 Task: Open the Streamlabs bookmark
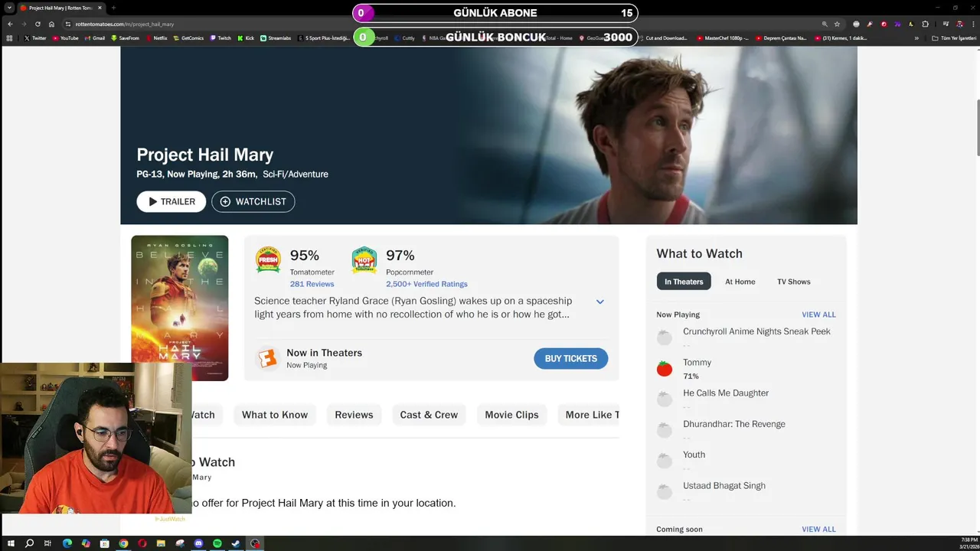tap(276, 37)
